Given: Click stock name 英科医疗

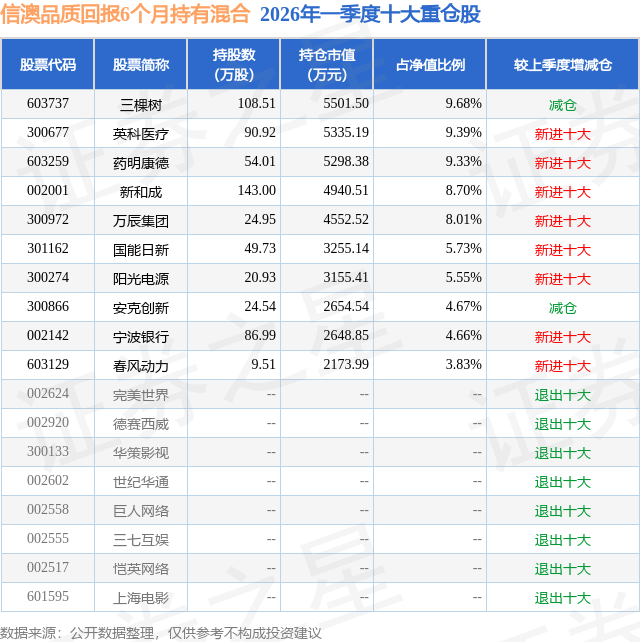Looking at the screenshot, I should (141, 134).
